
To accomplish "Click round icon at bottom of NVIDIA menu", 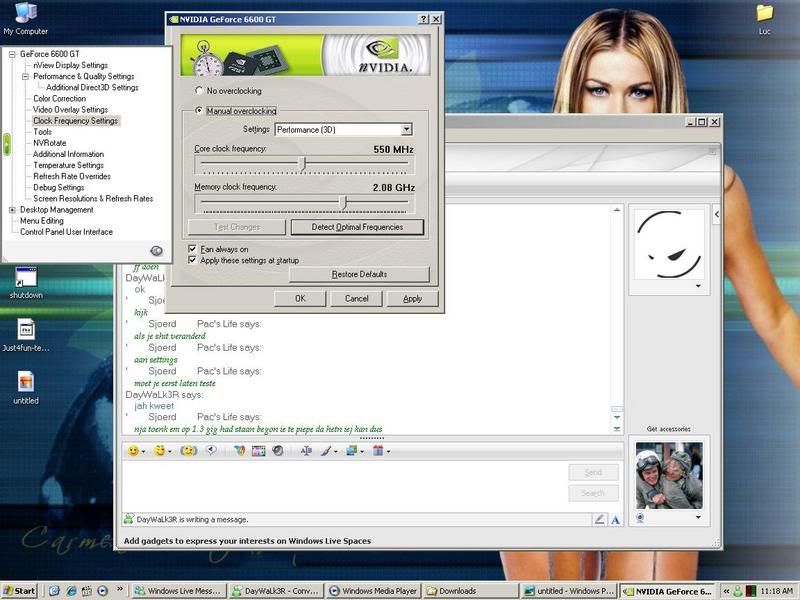I will [157, 251].
